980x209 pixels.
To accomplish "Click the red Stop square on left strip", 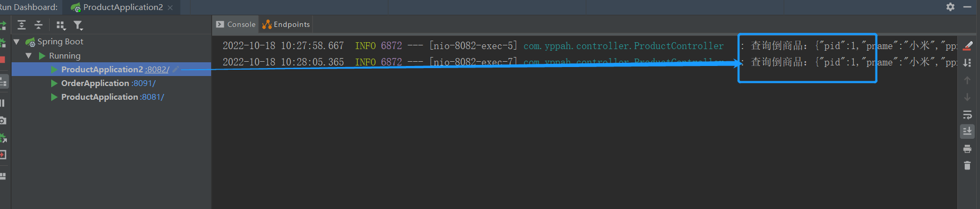I will pos(2,60).
